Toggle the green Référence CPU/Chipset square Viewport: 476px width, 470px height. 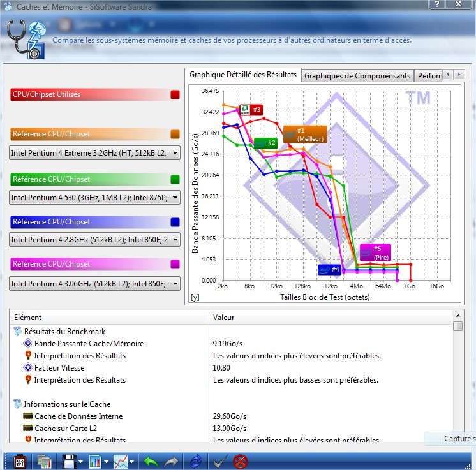[175, 179]
